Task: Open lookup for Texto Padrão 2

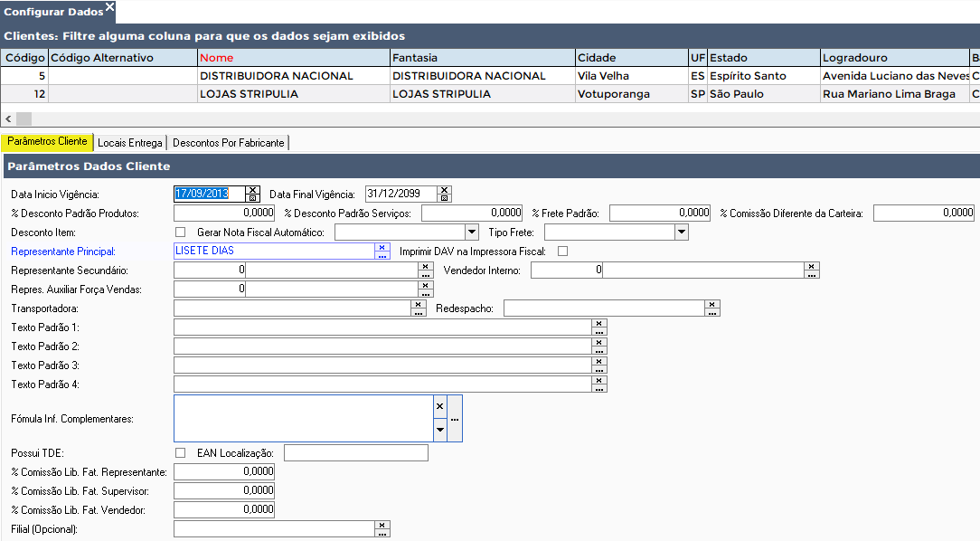Action: pos(598,349)
